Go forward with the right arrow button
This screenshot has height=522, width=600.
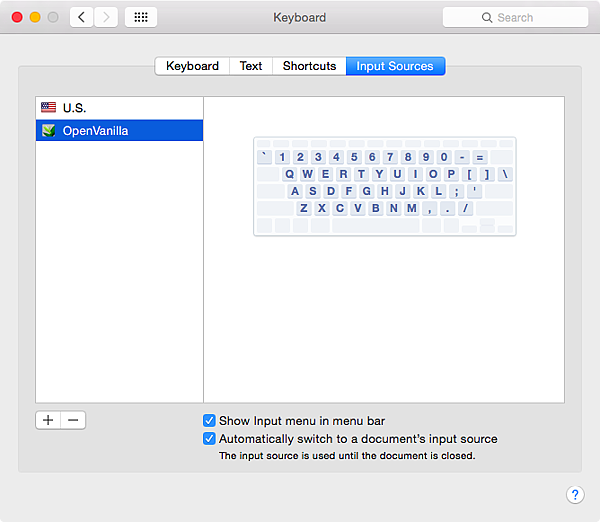click(x=106, y=17)
